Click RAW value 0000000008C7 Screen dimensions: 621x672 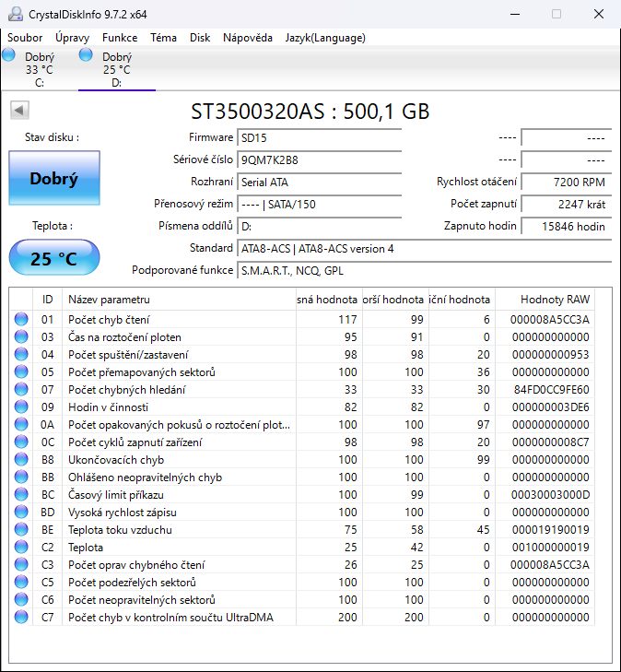click(x=551, y=442)
